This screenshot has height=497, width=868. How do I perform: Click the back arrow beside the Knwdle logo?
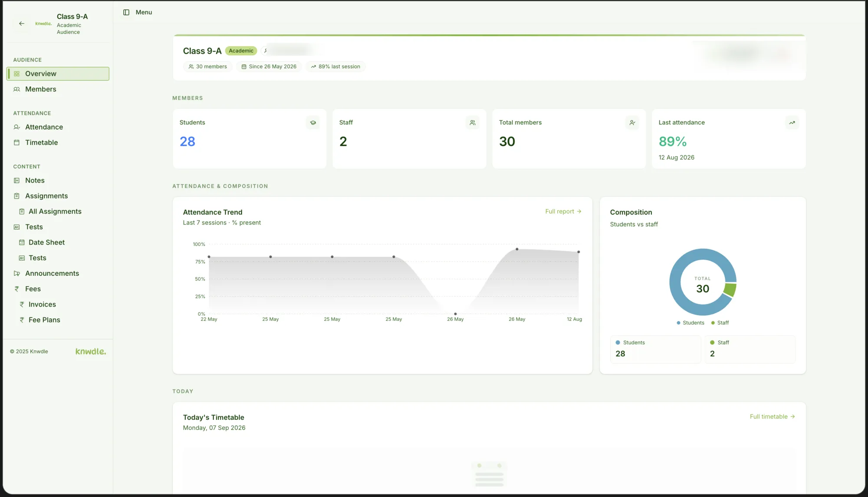pos(22,24)
